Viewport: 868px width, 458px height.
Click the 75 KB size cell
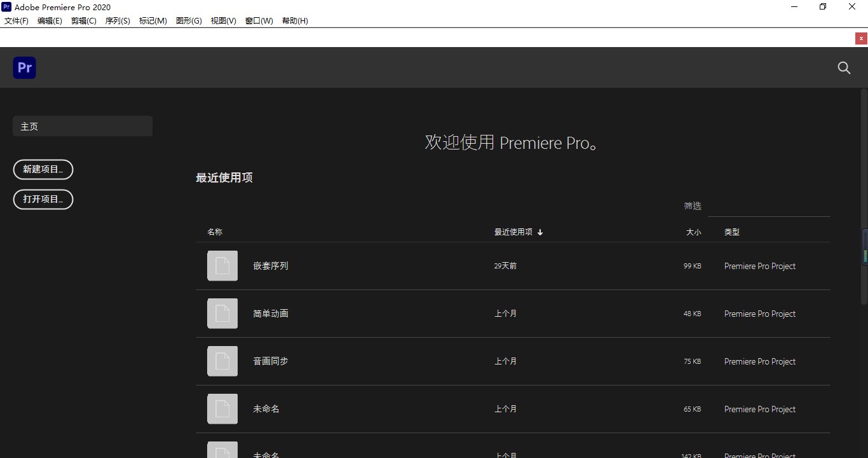point(692,361)
